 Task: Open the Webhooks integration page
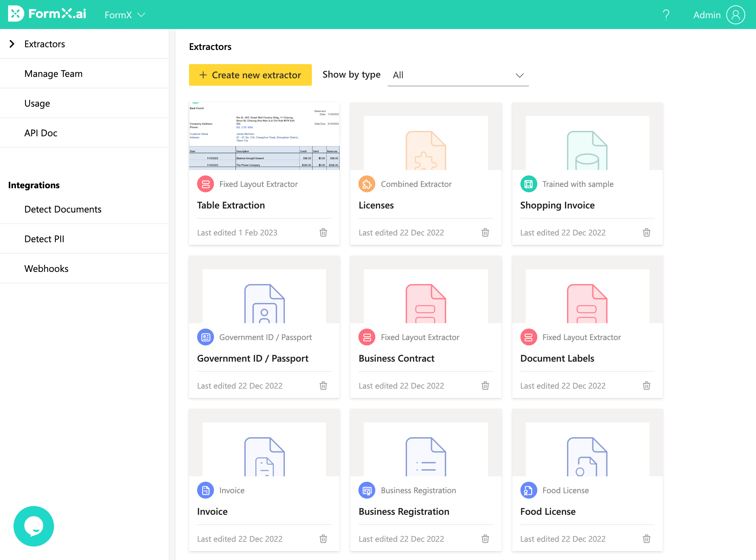coord(46,268)
